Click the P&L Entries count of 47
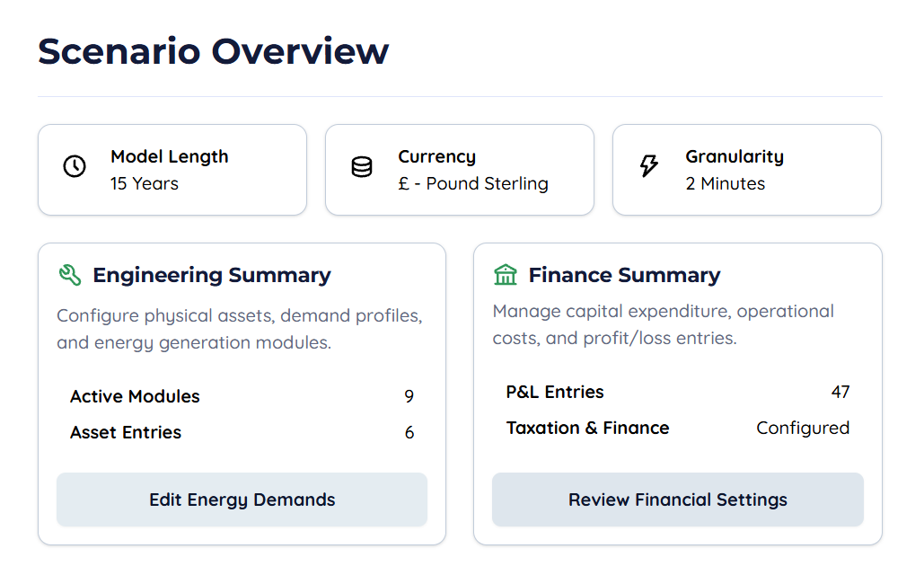 pyautogui.click(x=840, y=392)
